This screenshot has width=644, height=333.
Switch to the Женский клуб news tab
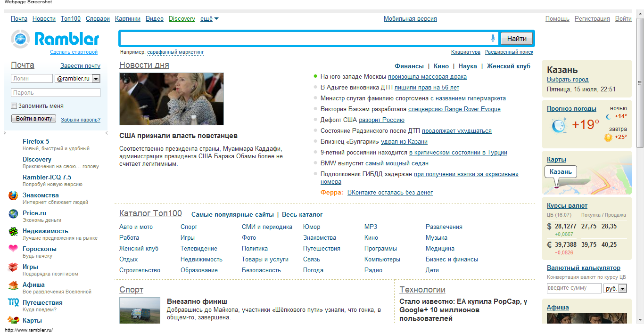coord(509,66)
